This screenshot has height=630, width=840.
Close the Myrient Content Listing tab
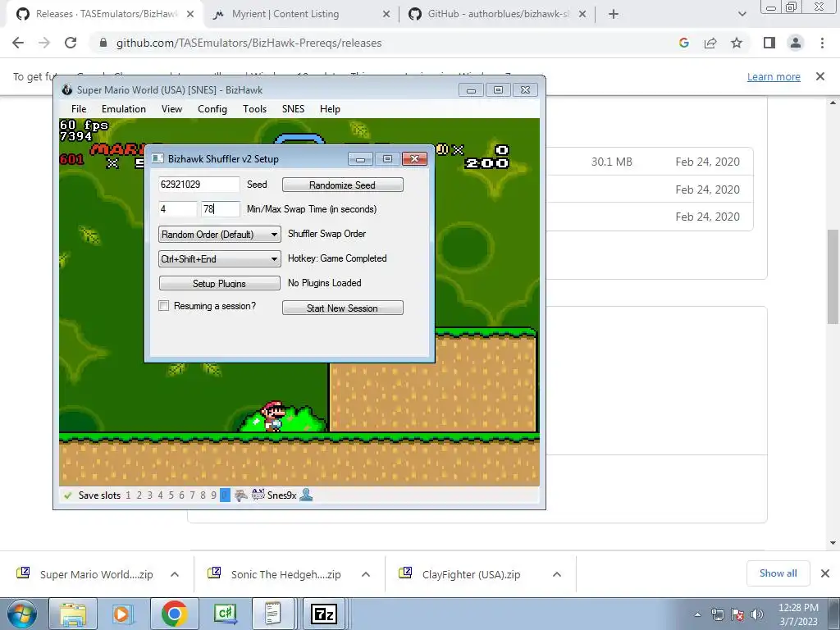386,15
